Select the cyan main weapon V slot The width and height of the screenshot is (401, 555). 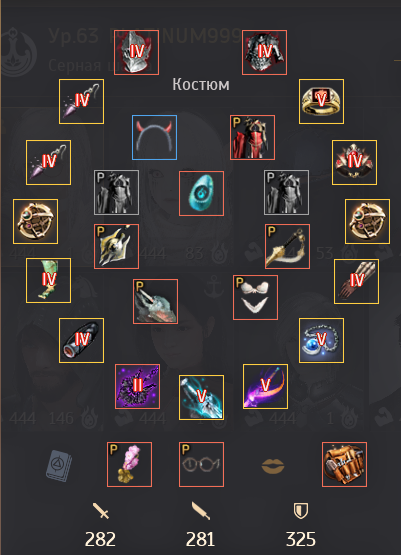(201, 397)
